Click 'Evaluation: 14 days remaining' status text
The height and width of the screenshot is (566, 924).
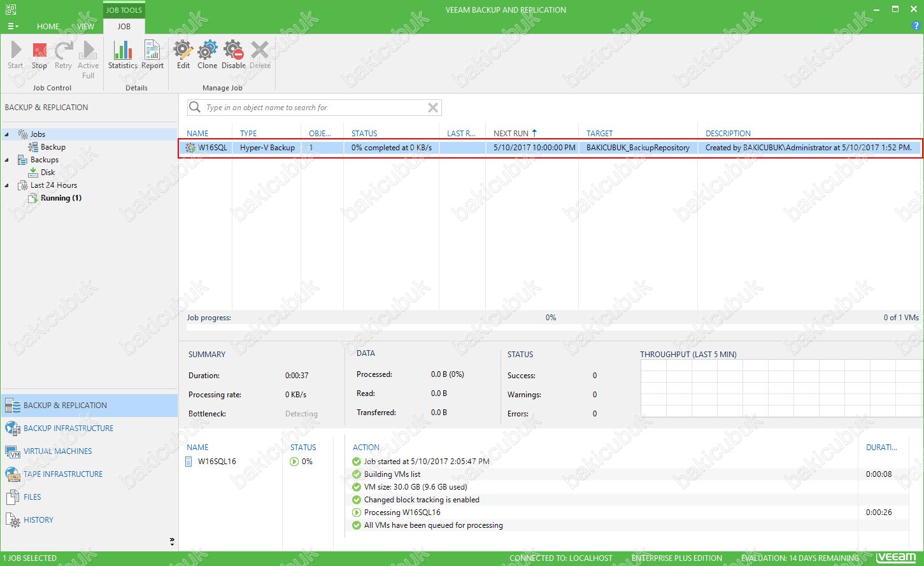tap(800, 558)
